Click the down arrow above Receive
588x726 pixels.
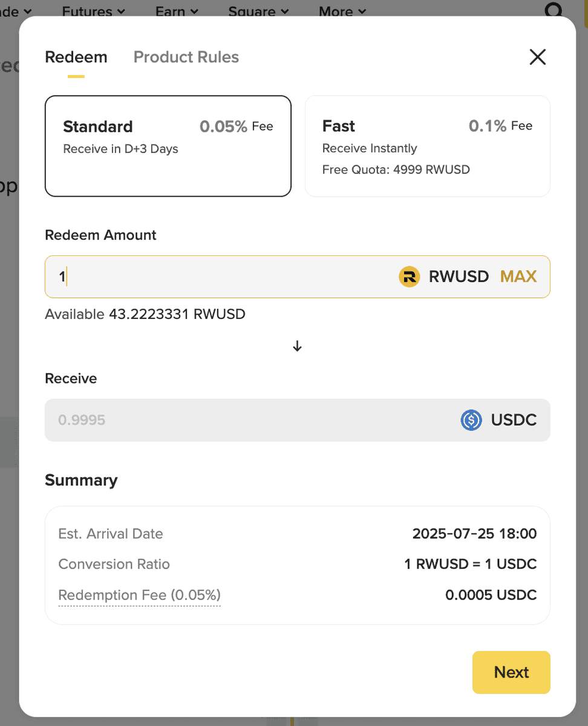(297, 346)
